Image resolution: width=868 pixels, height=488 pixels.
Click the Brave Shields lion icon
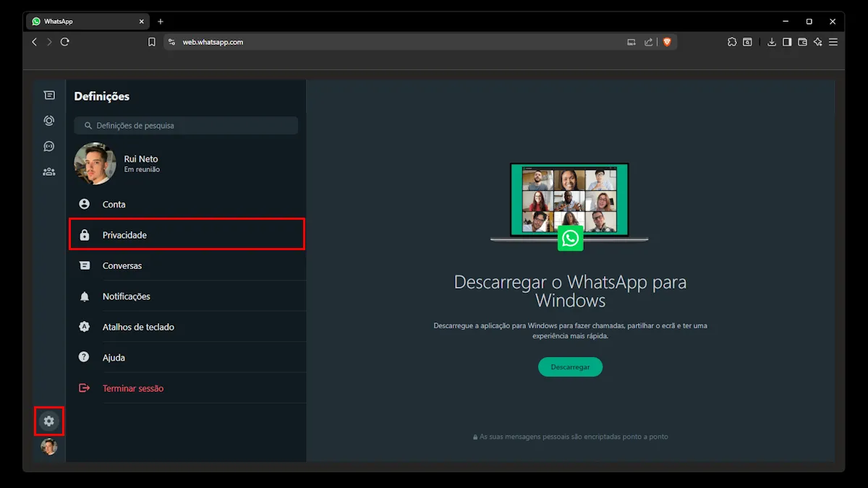(x=667, y=42)
